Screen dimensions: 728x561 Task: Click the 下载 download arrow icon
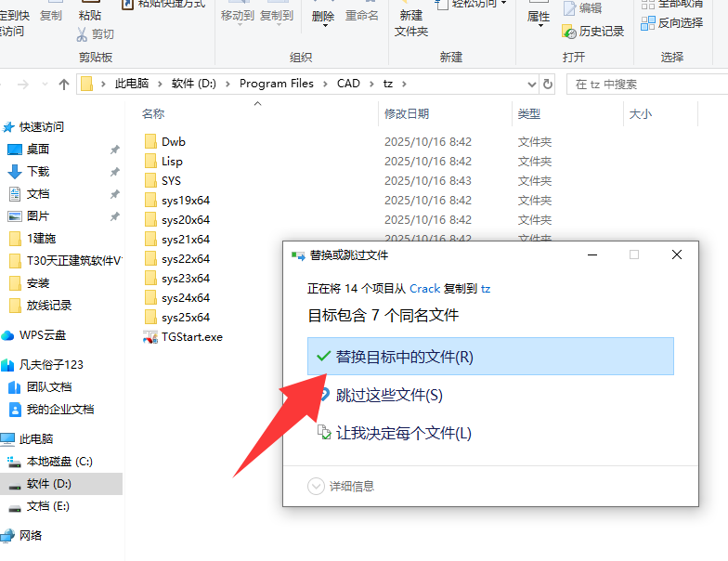coord(15,172)
